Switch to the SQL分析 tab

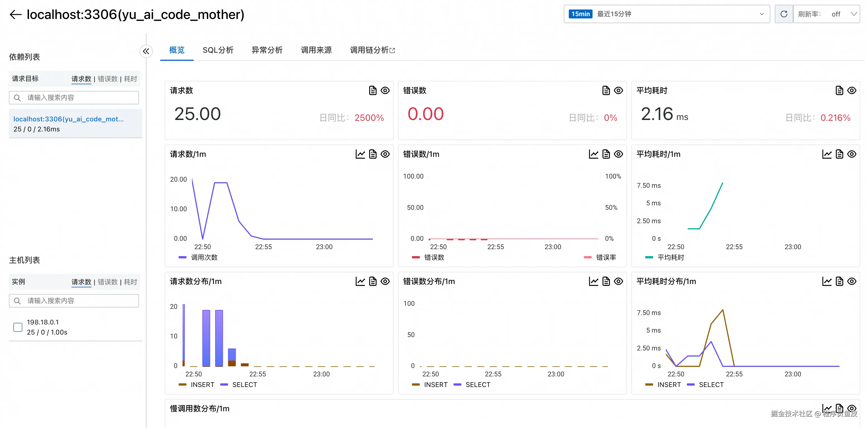218,50
